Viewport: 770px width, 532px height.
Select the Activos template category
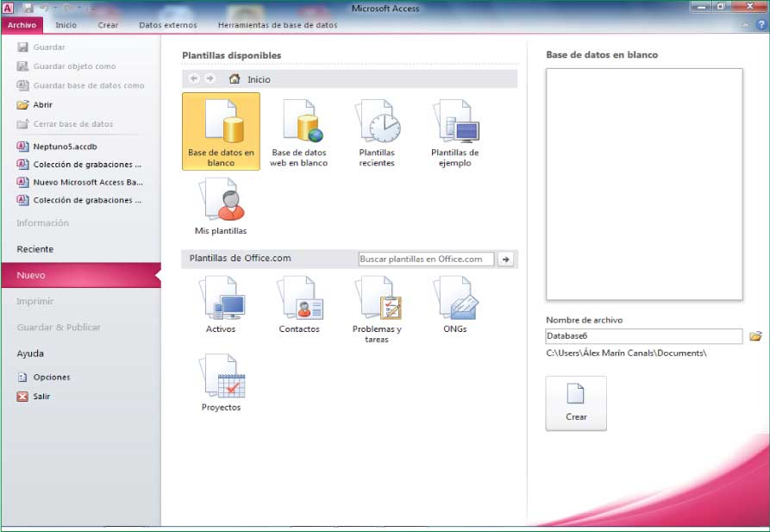[221, 304]
